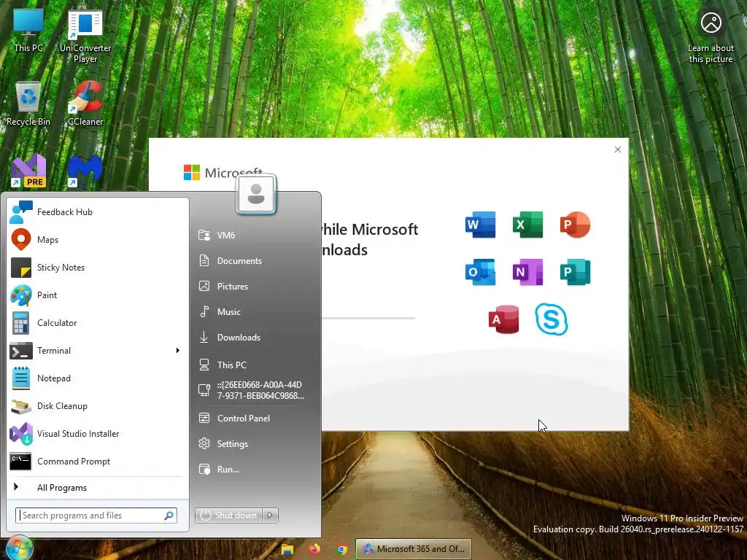Close the Microsoft 365 installer window
Screen dimensions: 747x560
coord(617,149)
